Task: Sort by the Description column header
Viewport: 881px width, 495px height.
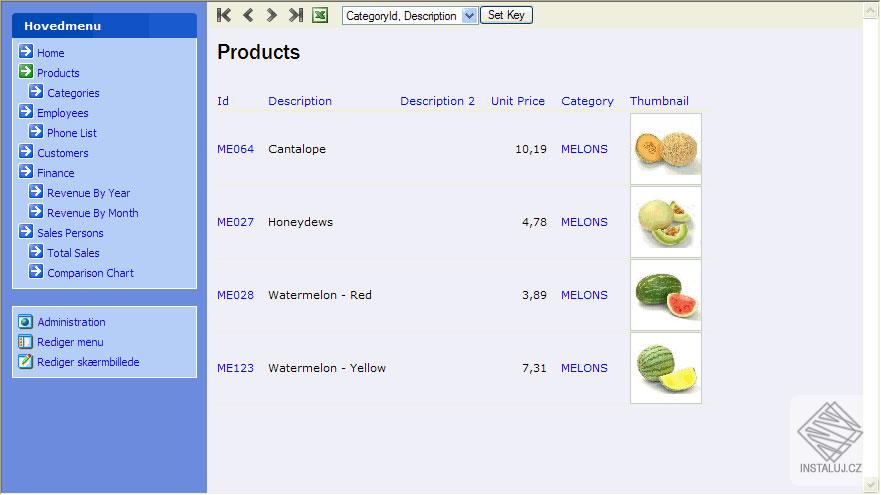Action: click(x=300, y=101)
